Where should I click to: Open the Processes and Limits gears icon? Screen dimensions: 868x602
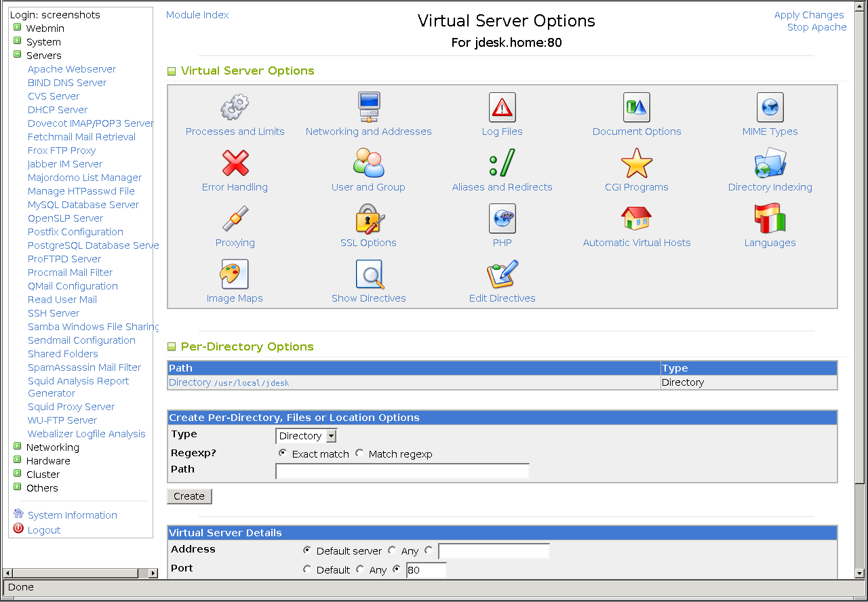tap(235, 107)
